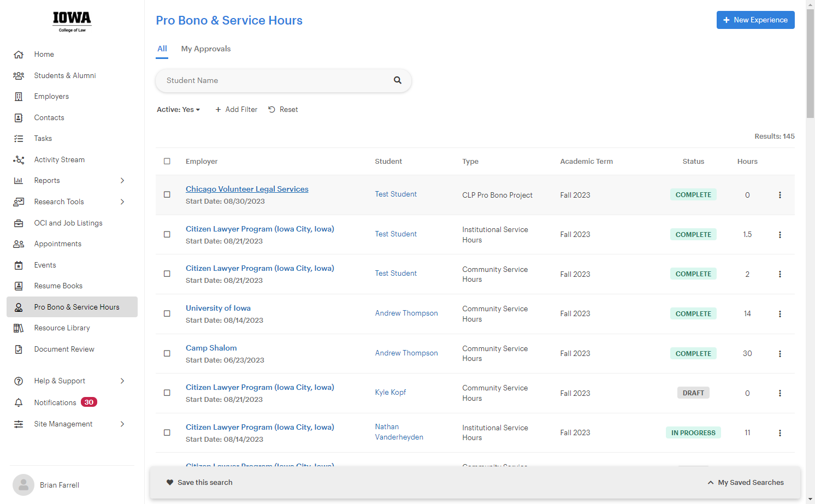Check the Kyle Kopf row checkbox
Viewport: 815px width, 504px height.
[167, 393]
